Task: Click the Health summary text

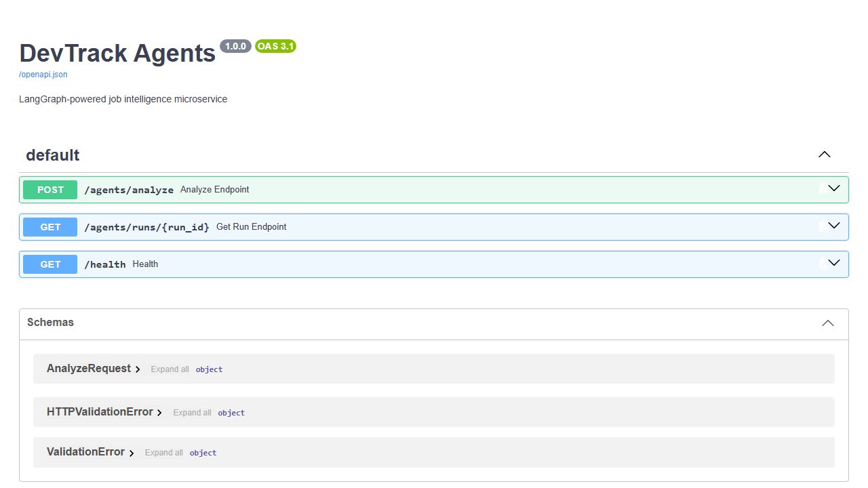Action: 145,264
